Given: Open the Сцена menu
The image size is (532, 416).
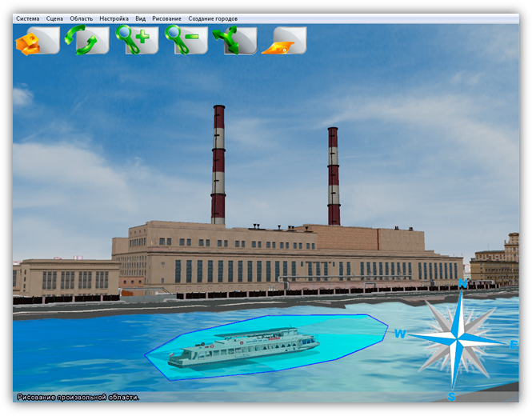Looking at the screenshot, I should point(54,18).
